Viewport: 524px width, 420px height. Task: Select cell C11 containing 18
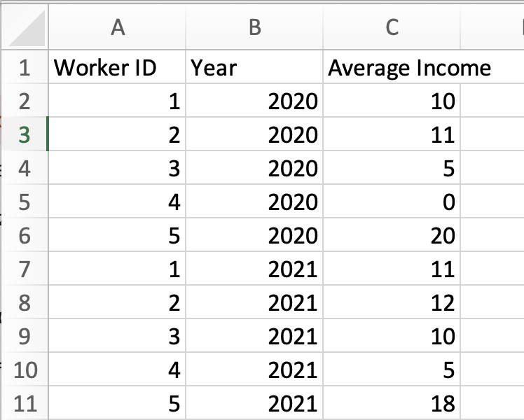tap(392, 404)
